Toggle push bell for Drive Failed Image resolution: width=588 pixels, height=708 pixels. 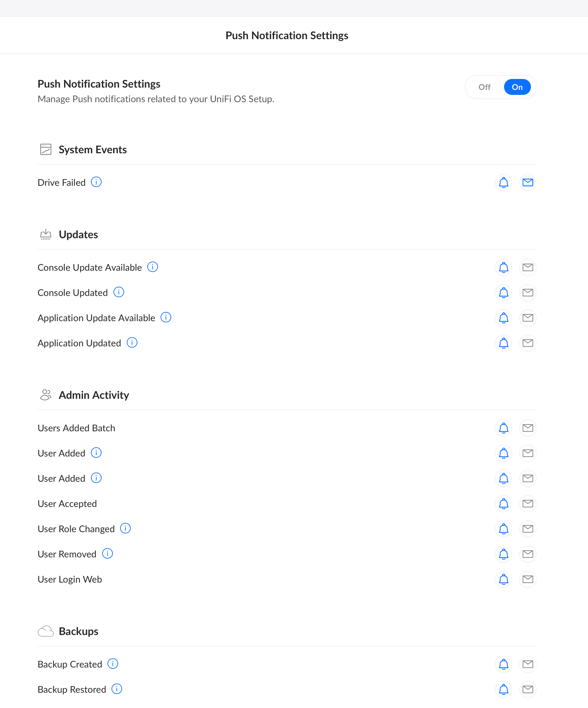503,182
